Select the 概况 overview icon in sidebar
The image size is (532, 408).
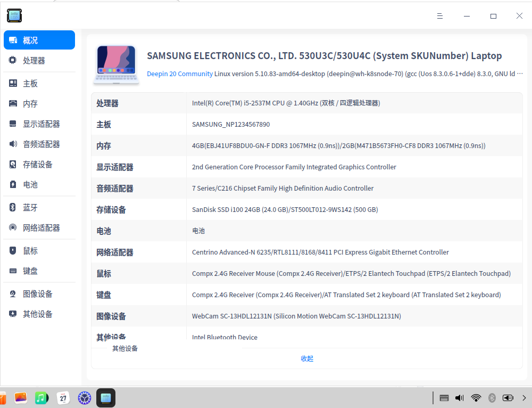13,40
